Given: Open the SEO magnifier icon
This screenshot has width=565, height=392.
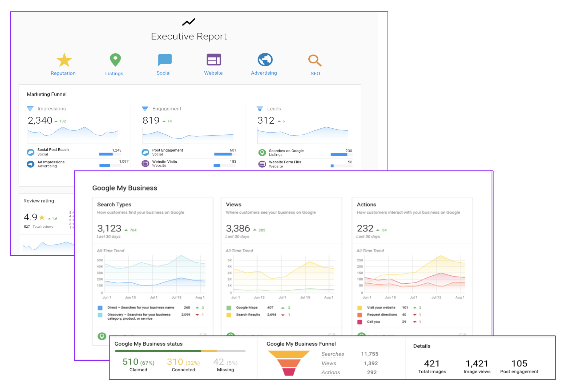Looking at the screenshot, I should pos(315,60).
